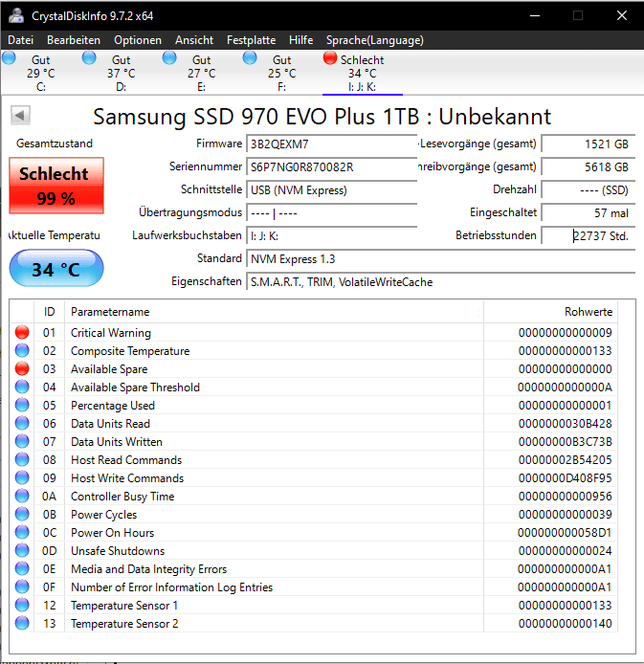Screen dimensions: 644x664
Task: Select the E: drive status orb
Action: [x=169, y=57]
